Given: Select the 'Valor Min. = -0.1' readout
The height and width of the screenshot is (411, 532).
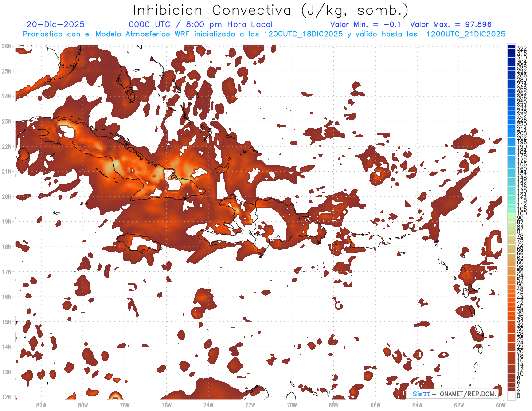Looking at the screenshot, I should point(366,25).
